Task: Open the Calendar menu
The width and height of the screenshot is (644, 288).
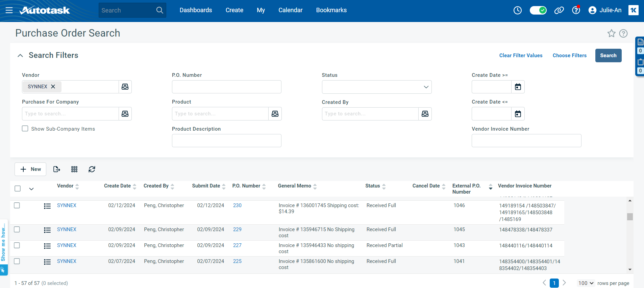Action: (x=290, y=10)
